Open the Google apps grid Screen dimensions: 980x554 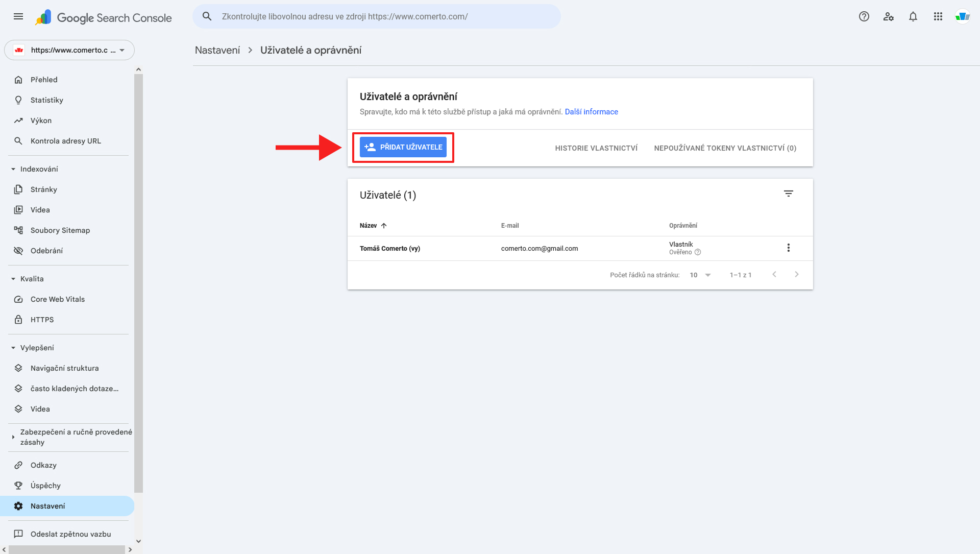tap(938, 17)
